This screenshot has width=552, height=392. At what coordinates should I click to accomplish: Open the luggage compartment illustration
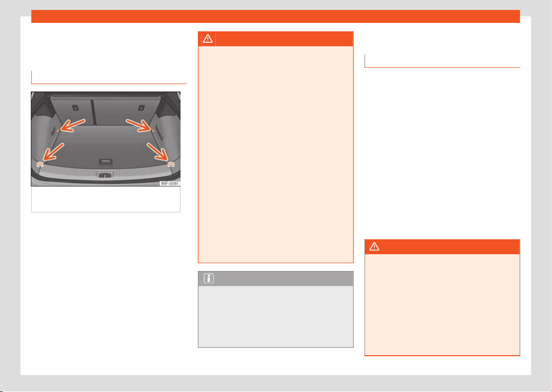[x=105, y=139]
